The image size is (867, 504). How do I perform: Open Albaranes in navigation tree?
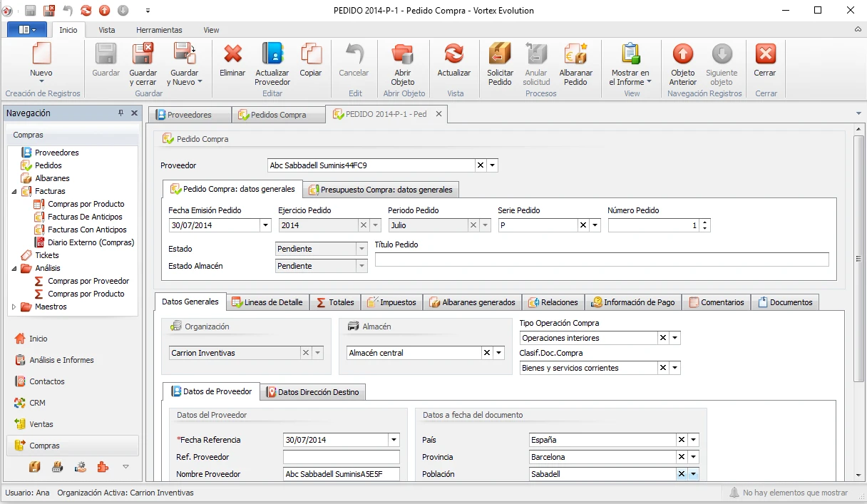point(52,178)
